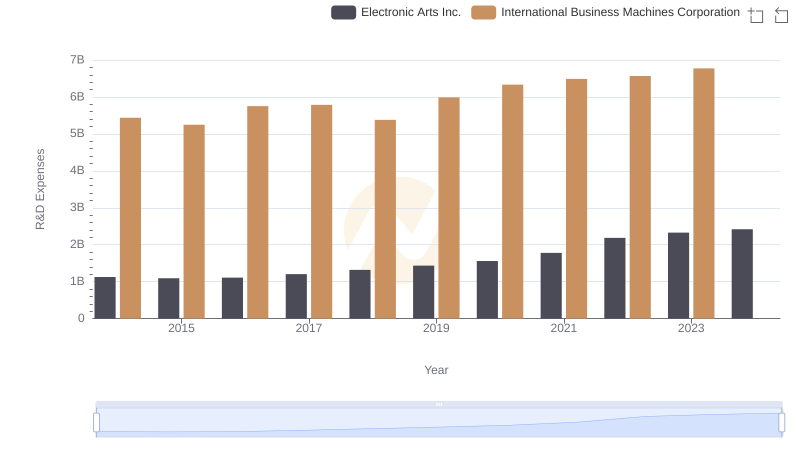Image resolution: width=800 pixels, height=461 pixels.
Task: Click the right handle of the zoom slider
Action: tap(781, 422)
